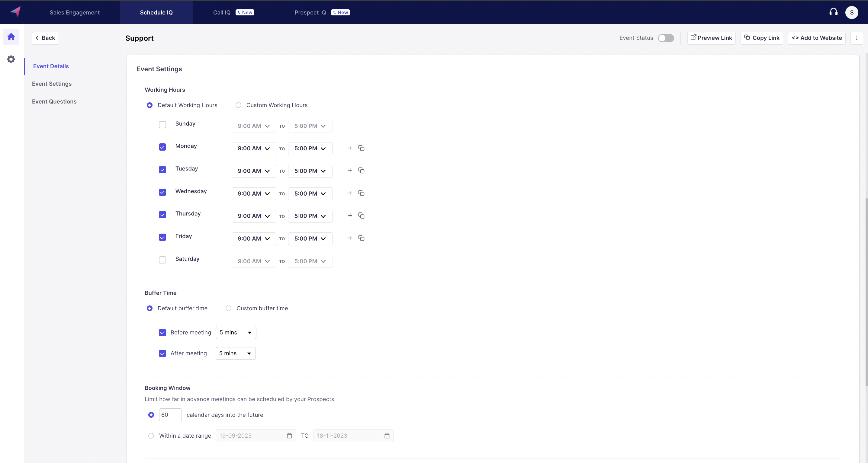Open the three-dot more options menu
The image size is (868, 463).
[x=857, y=38]
